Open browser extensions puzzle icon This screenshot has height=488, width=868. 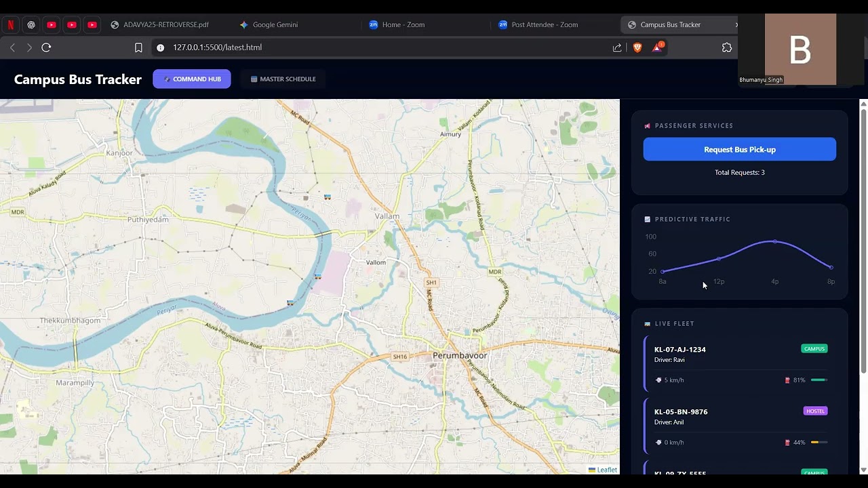pyautogui.click(x=727, y=47)
